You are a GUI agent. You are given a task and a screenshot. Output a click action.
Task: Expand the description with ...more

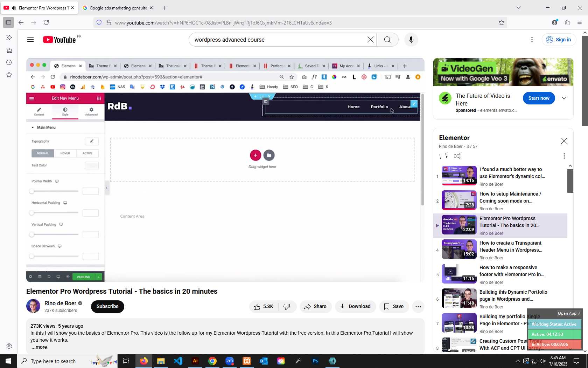[x=39, y=347]
